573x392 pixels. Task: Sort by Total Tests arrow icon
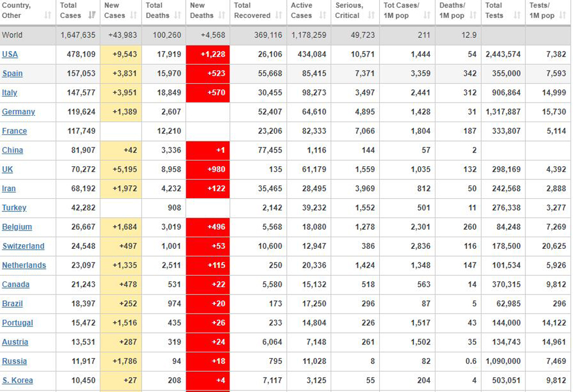[517, 15]
